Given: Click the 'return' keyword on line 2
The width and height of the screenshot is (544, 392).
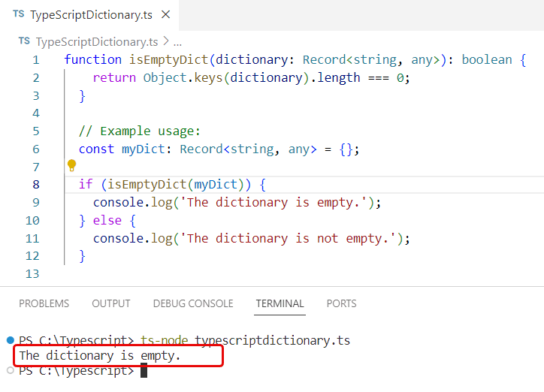Looking at the screenshot, I should click(114, 77).
